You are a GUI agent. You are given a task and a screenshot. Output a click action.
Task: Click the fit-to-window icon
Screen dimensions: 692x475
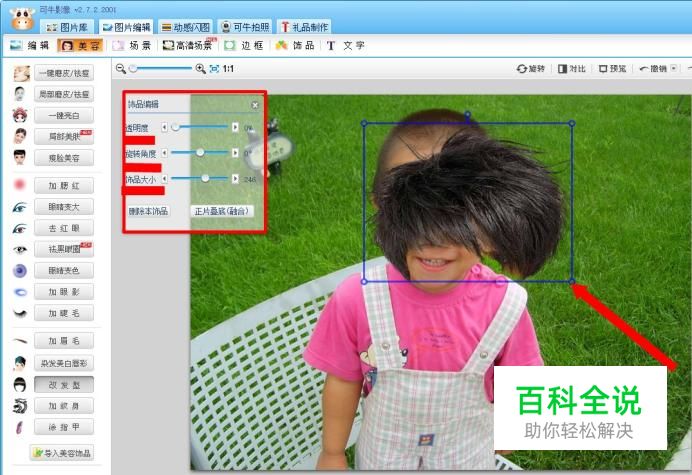tap(214, 69)
